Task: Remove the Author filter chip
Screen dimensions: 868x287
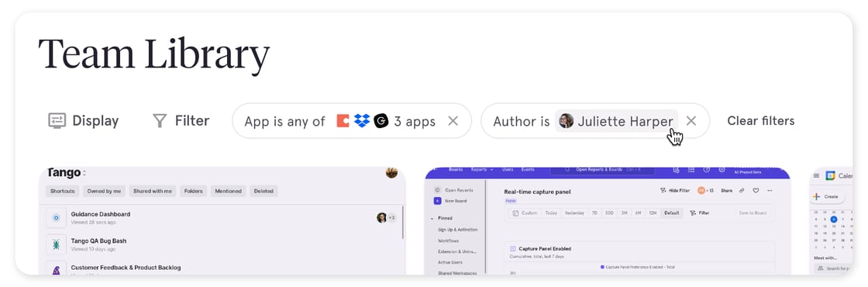Action: (691, 121)
